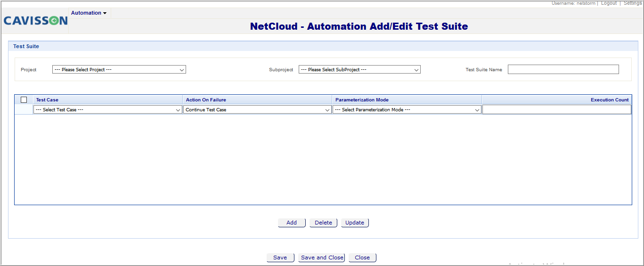The image size is (644, 266).
Task: Expand the Project dropdown
Action: pos(119,69)
